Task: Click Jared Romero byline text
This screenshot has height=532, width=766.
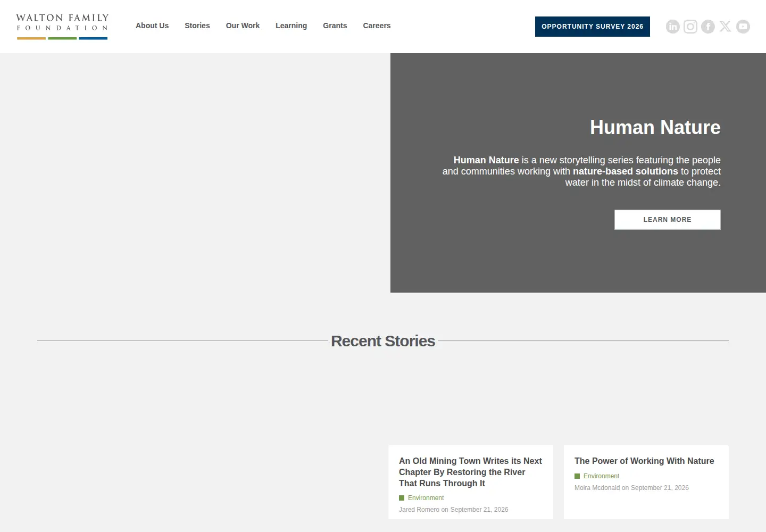Action: [454, 510]
